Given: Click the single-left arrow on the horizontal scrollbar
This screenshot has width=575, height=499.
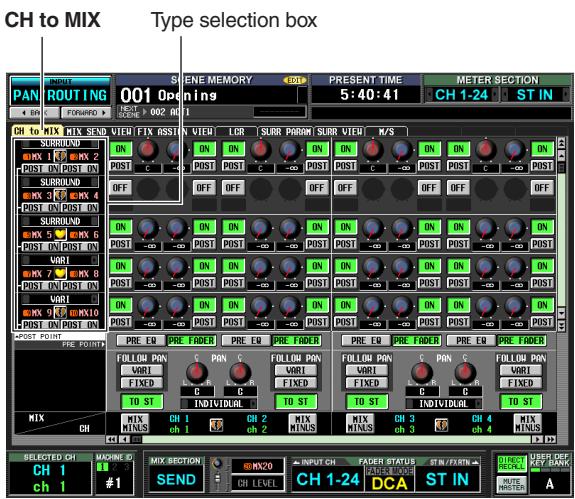Looking at the screenshot, I should tap(125, 439).
